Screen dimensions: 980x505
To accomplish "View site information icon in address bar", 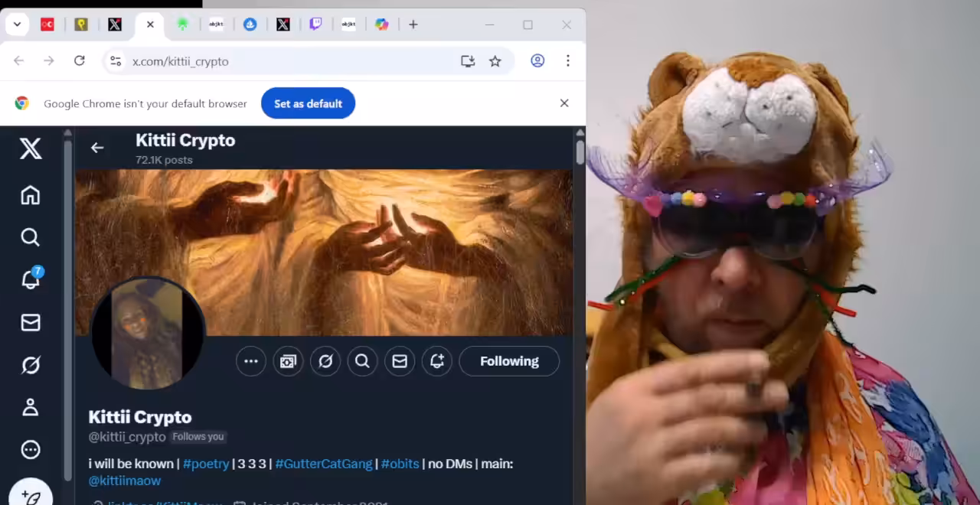I will click(116, 61).
